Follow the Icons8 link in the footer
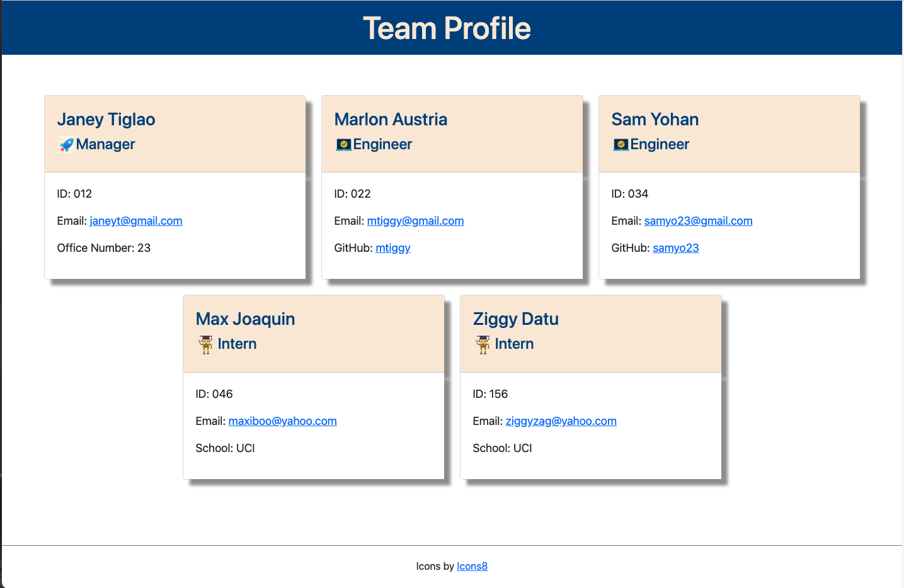This screenshot has width=904, height=588. [x=472, y=566]
